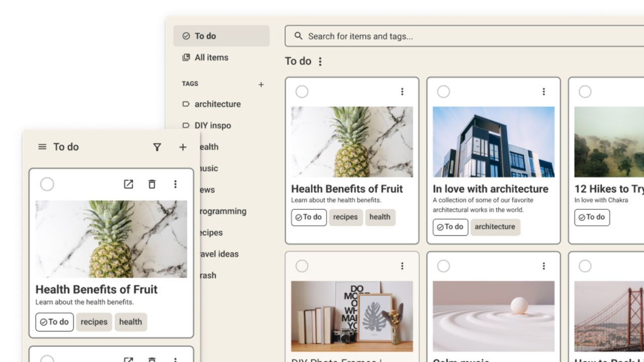Select the architecture chip on the In love with architecture card
644x362 pixels.
495,227
